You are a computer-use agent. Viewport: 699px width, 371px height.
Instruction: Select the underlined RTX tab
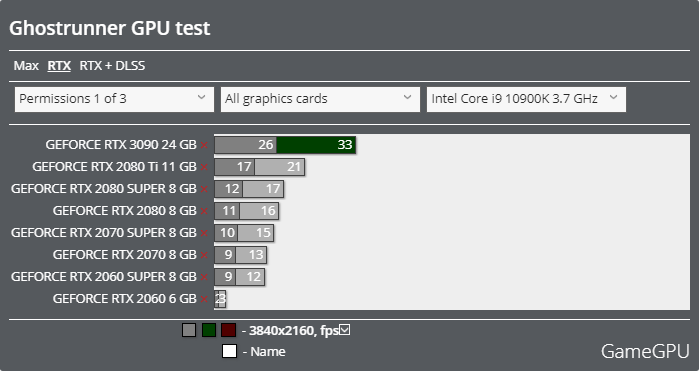pyautogui.click(x=59, y=66)
